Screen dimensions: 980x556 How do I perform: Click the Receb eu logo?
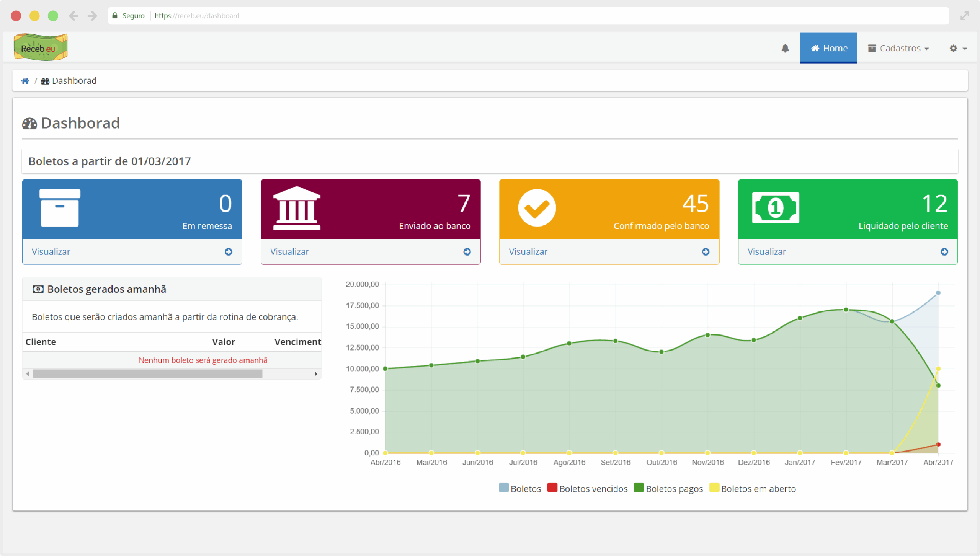point(40,47)
